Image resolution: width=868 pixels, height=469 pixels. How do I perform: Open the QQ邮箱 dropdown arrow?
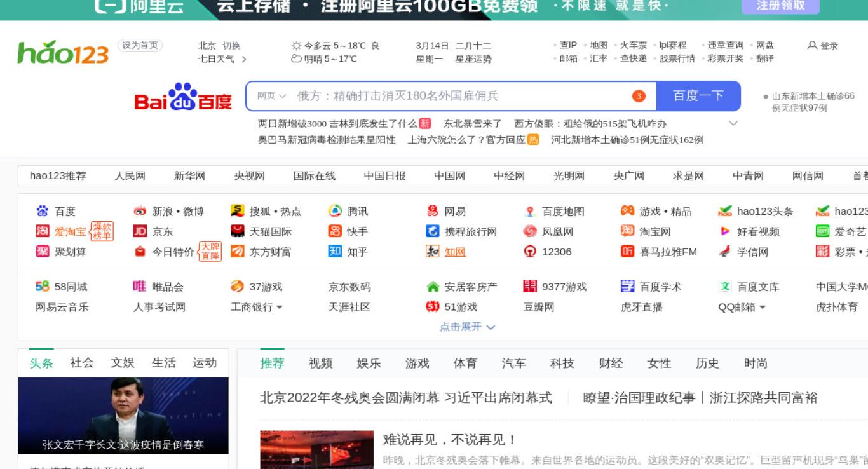coord(763,308)
